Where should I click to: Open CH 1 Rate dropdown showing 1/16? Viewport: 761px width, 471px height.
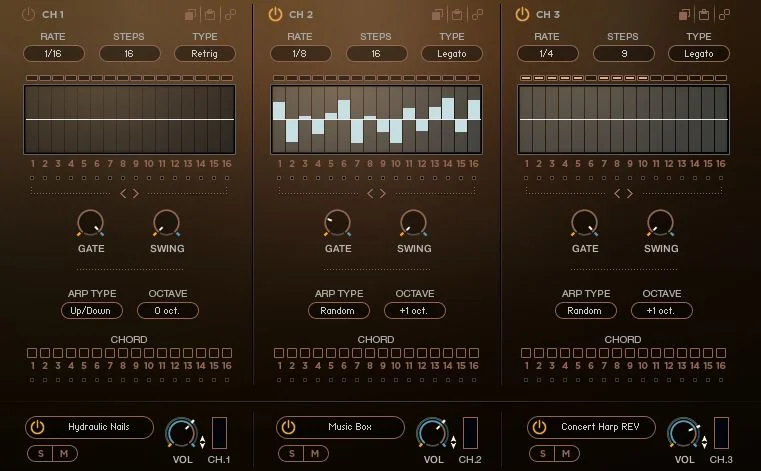[53, 53]
